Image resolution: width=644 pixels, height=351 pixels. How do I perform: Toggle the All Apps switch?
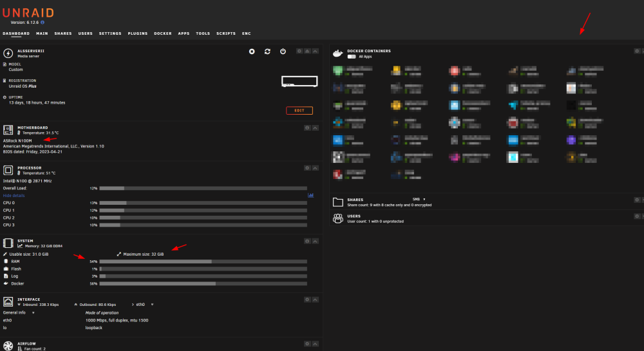tap(352, 57)
